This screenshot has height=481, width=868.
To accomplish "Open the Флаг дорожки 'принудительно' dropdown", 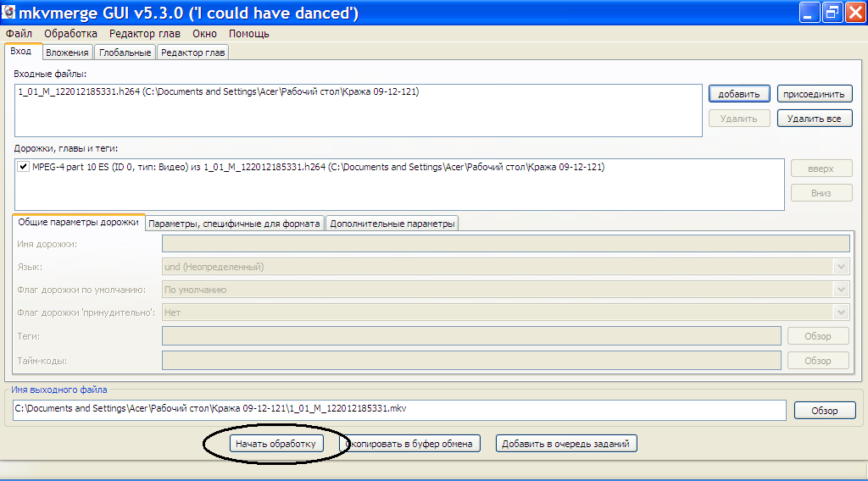I will click(841, 312).
